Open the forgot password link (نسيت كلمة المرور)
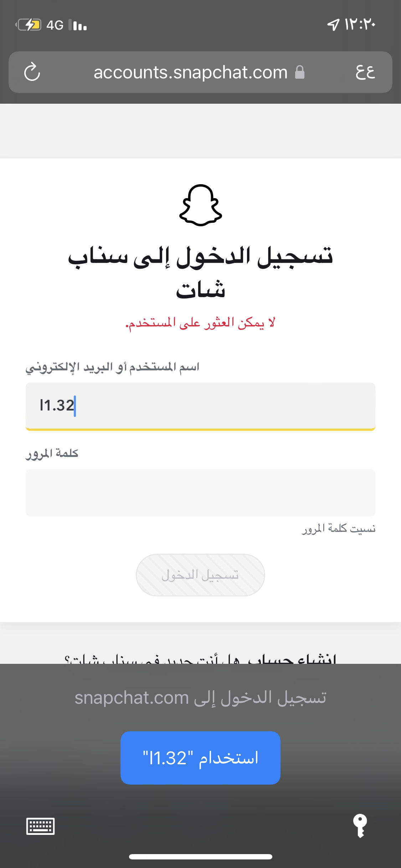 (339, 528)
